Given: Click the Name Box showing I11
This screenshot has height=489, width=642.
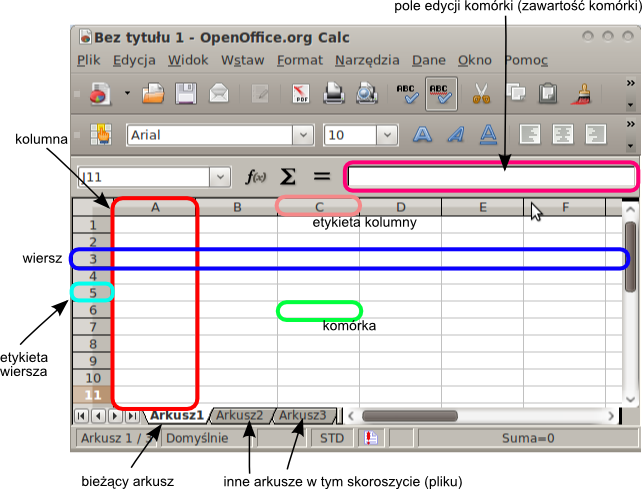Looking at the screenshot, I should coord(144,177).
